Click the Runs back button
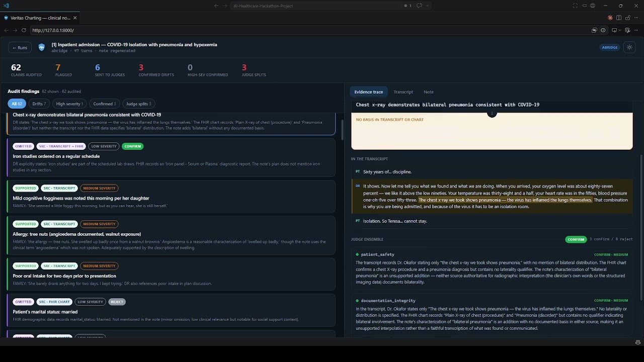Image resolution: width=644 pixels, height=362 pixels. point(20,48)
